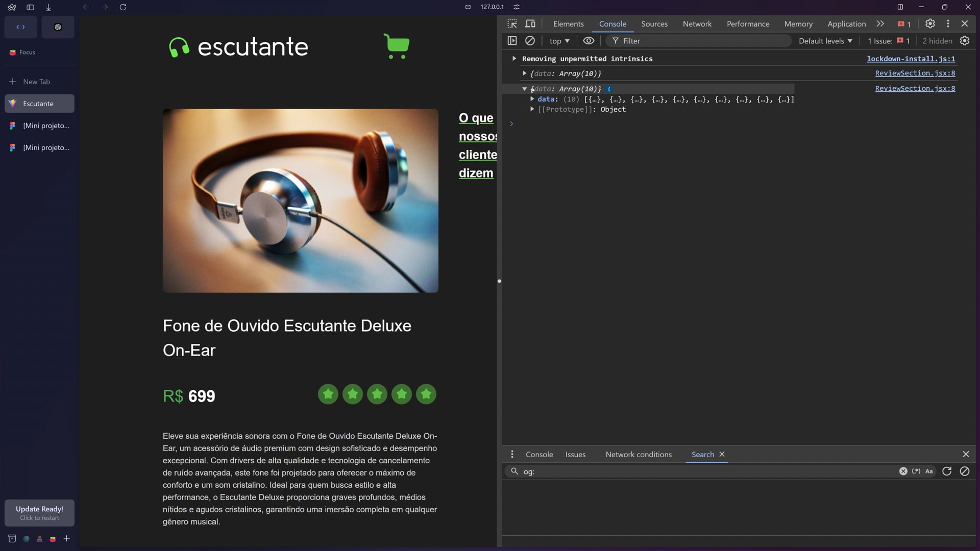Click the green shopping cart icon

(397, 46)
